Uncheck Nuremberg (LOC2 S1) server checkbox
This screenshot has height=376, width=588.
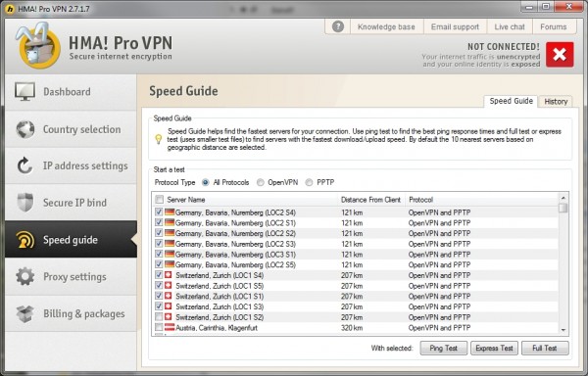(159, 223)
